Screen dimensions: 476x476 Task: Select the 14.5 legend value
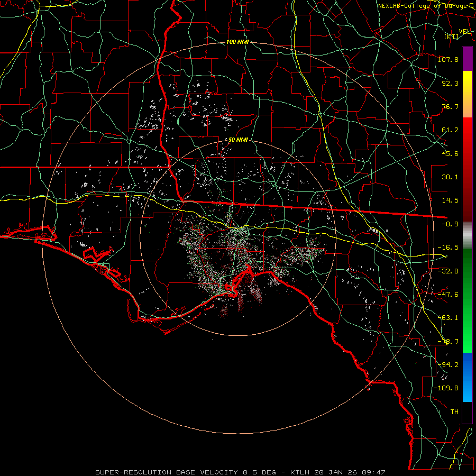[450, 200]
